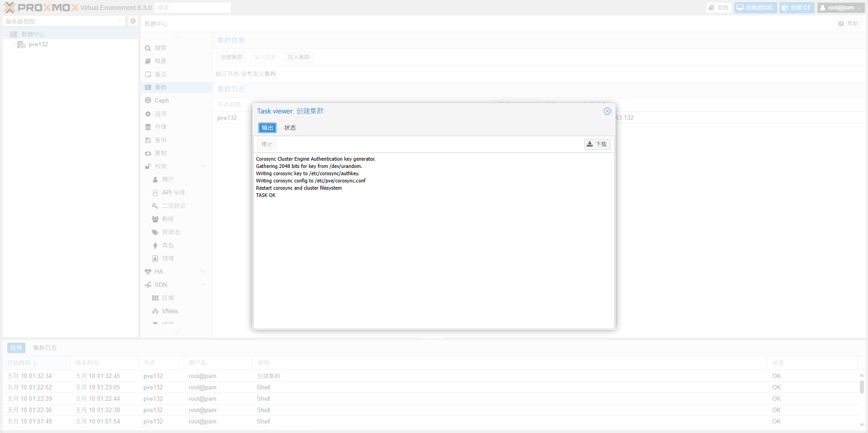Screen dimensions: 868x433
Task: Close the Task viewer dialog
Action: click(607, 111)
